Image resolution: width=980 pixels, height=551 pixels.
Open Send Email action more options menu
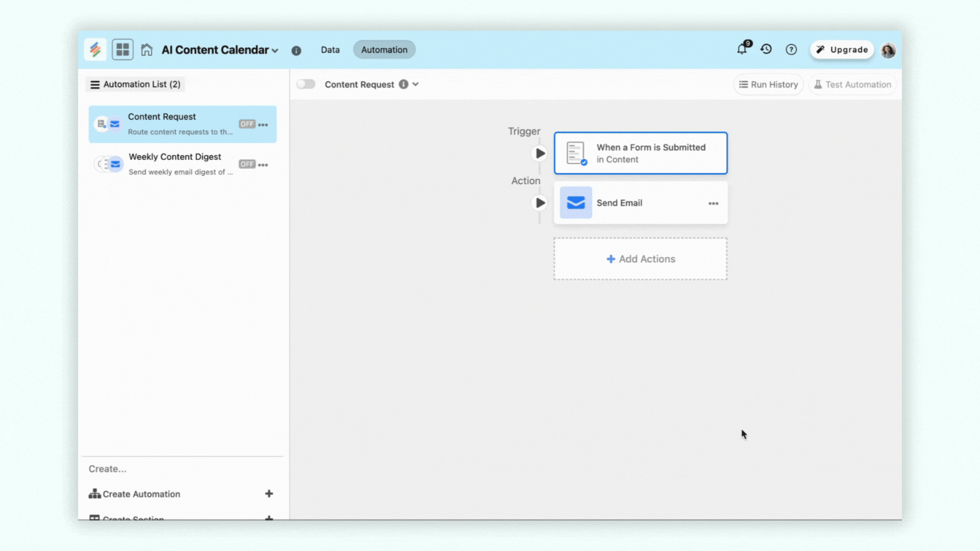[x=713, y=203]
